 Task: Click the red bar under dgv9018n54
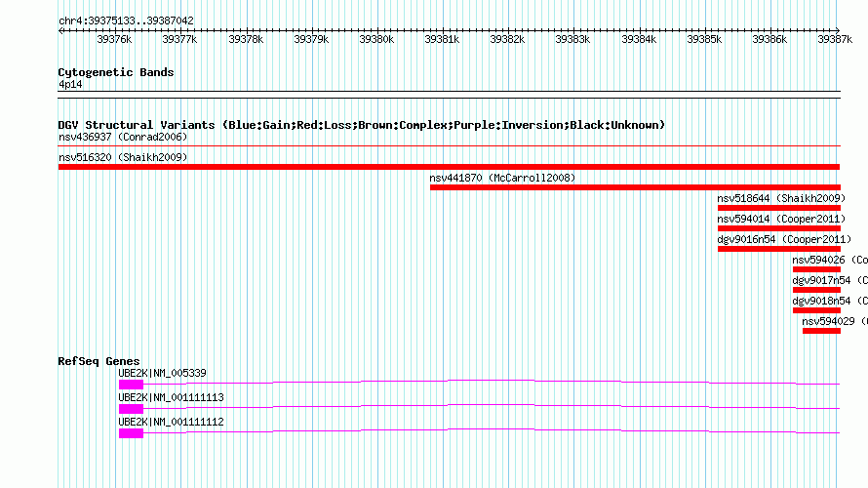(816, 310)
